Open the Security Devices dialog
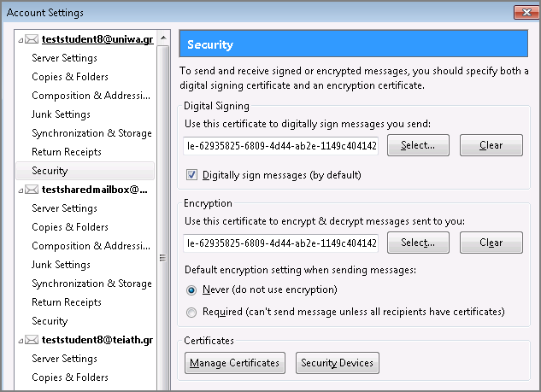Image resolution: width=541 pixels, height=392 pixels. coord(337,363)
